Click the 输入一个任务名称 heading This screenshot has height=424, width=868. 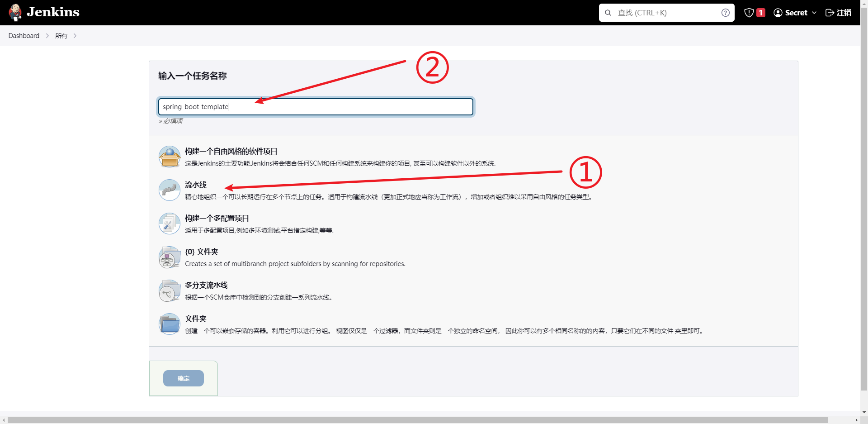[193, 76]
